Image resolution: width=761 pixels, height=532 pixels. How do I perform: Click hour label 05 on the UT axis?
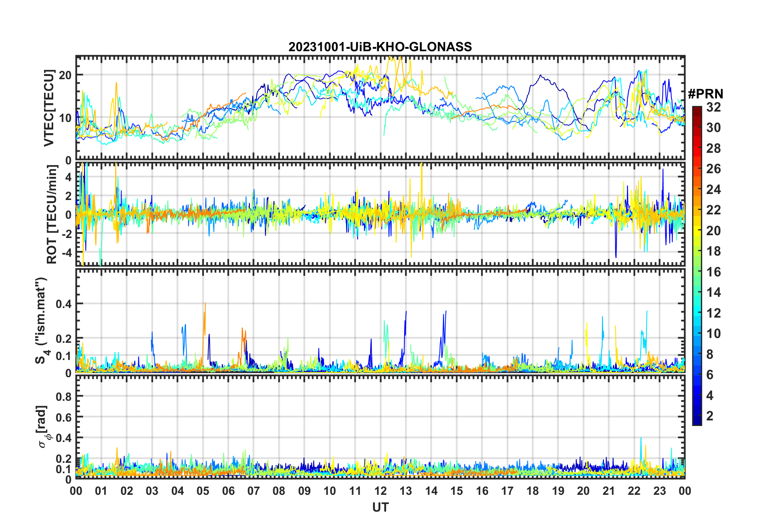coord(203,491)
